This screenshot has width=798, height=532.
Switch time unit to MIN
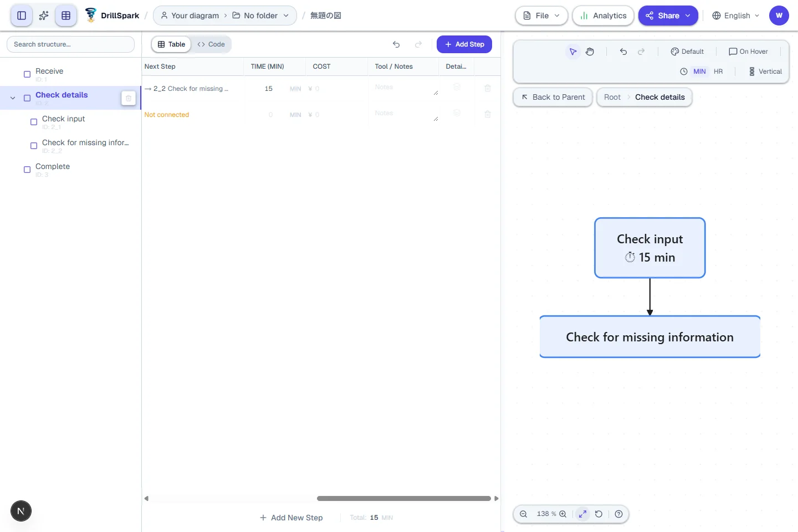point(699,71)
